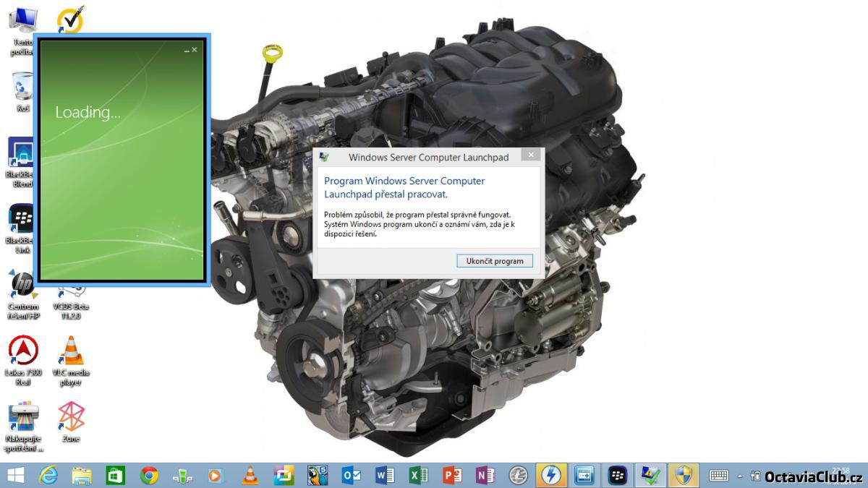Click the Ukončit program button
868x488 pixels.
[495, 261]
